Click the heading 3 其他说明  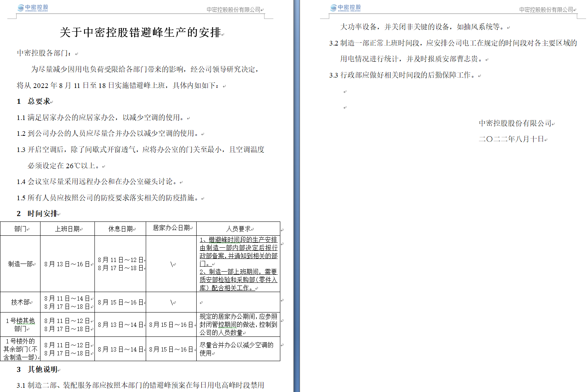point(37,370)
